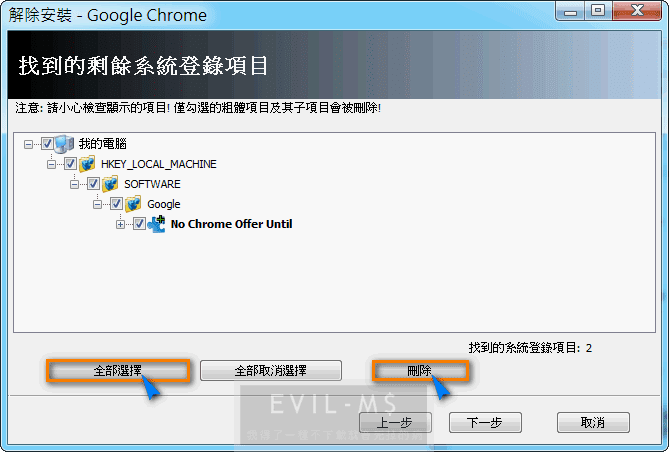The image size is (669, 452).
Task: Click the 刪除 button
Action: tap(420, 370)
